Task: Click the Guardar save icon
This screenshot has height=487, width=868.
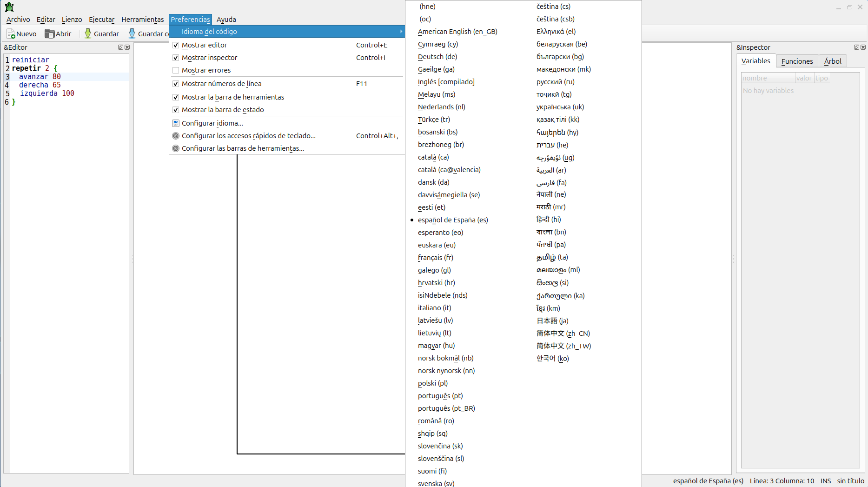Action: coord(88,34)
